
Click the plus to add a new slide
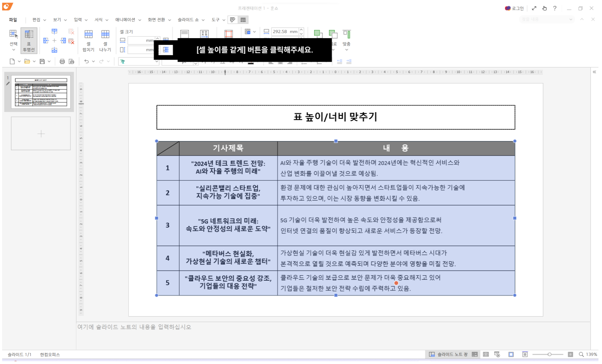coord(41,134)
